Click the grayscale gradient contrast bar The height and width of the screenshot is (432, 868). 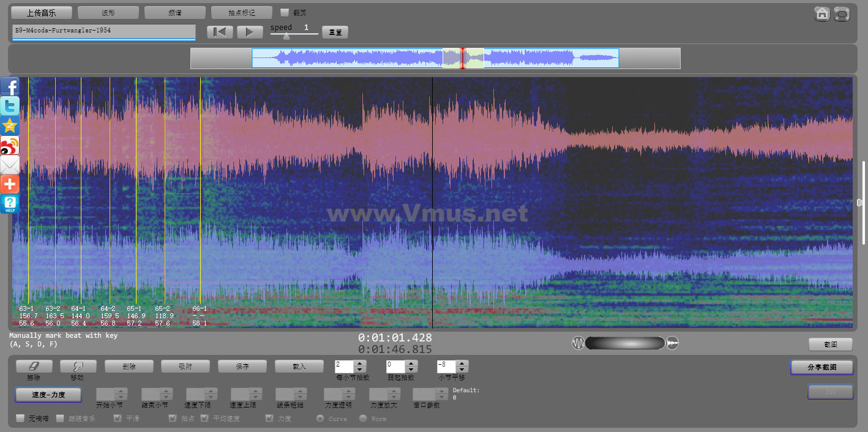point(625,343)
